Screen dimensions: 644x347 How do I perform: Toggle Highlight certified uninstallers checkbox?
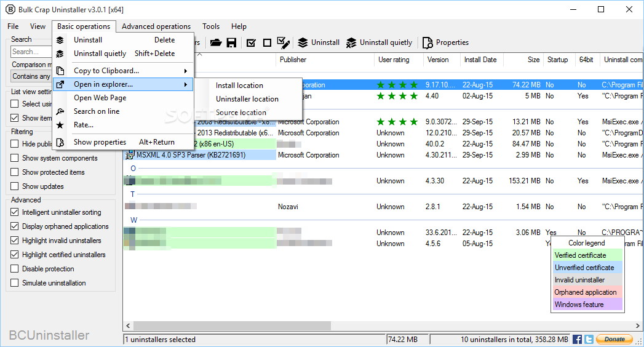14,255
